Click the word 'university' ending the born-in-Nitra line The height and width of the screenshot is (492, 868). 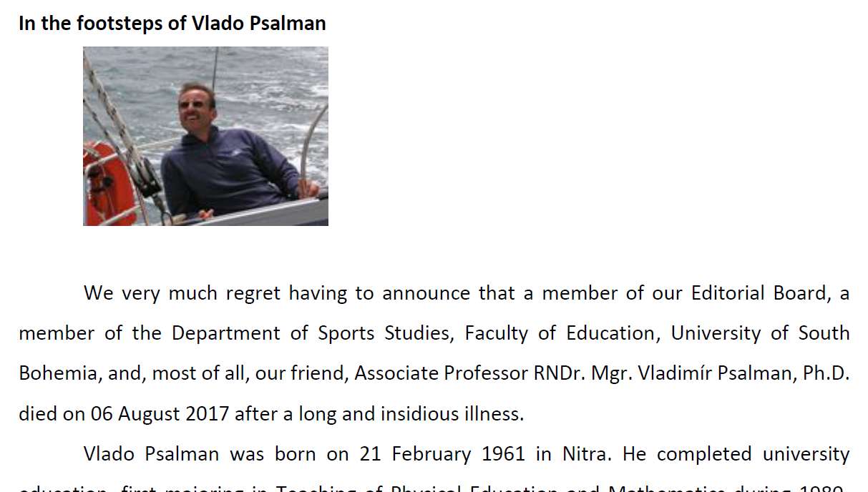806,454
